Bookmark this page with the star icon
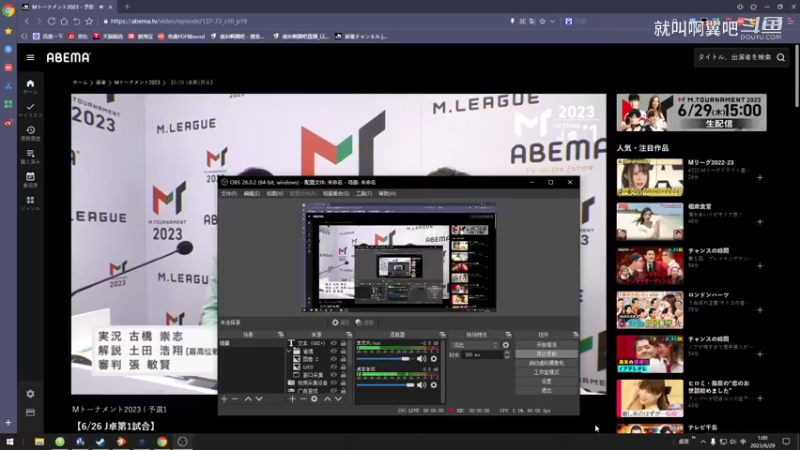Viewport: 800px width, 450px height. pyautogui.click(x=89, y=21)
